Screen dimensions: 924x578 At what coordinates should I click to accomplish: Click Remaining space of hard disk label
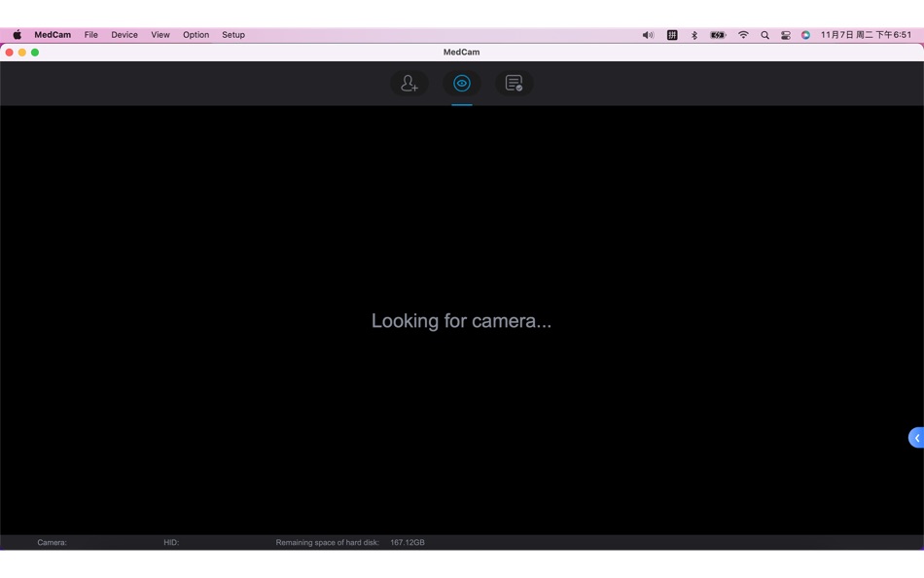tap(327, 542)
